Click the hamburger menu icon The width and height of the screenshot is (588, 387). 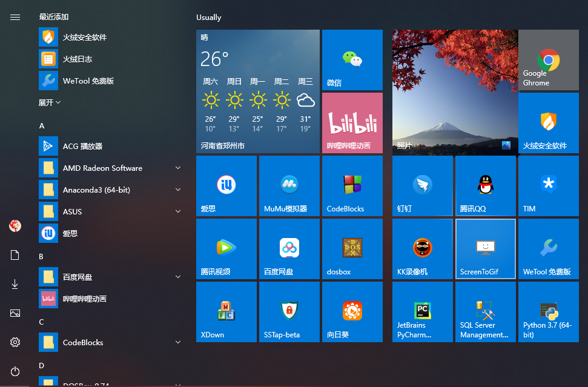tap(15, 17)
